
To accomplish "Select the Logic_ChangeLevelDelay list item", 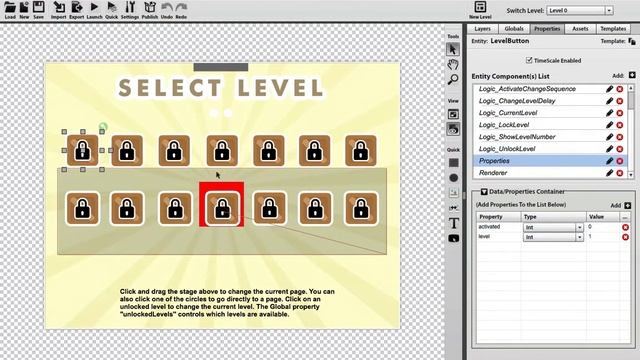I will pos(550,101).
